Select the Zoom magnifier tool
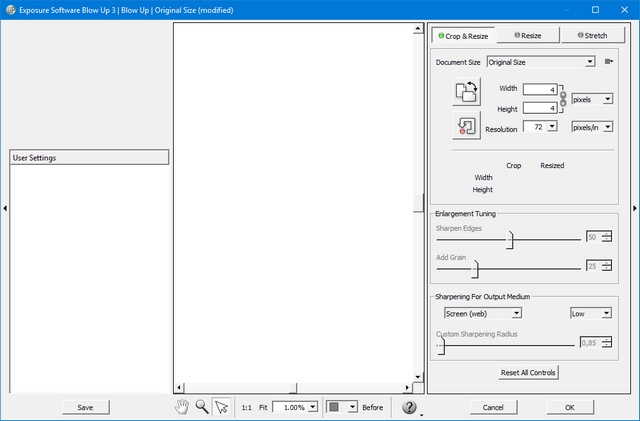 [x=202, y=407]
